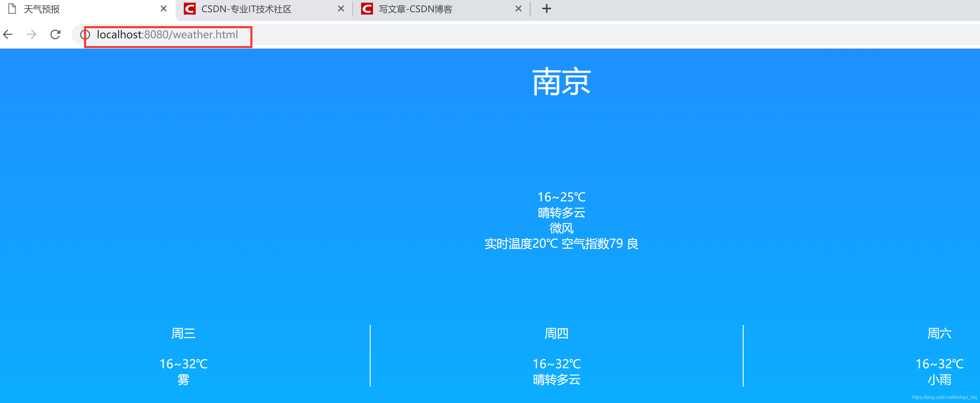Select today's temperature 16~25℃

pos(561,197)
